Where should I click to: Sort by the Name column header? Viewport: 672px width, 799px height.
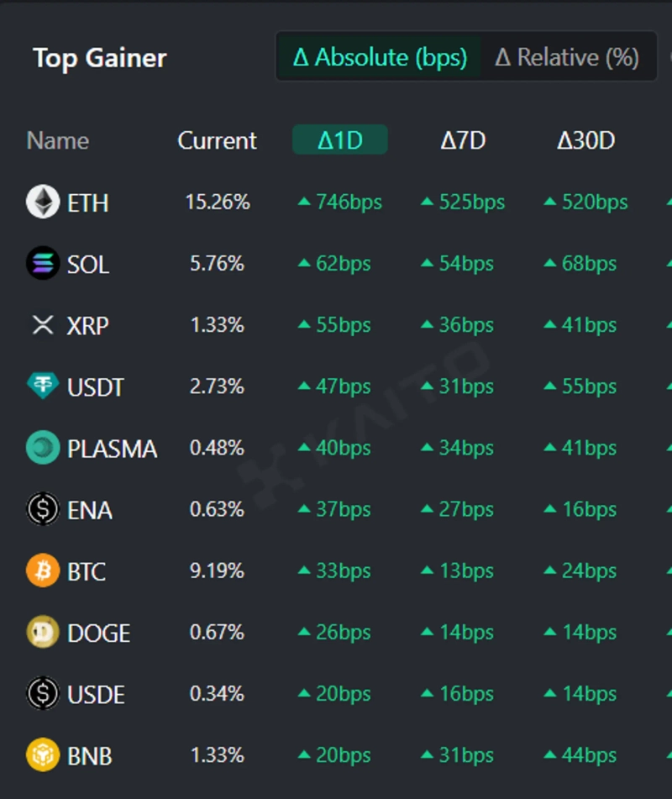[x=57, y=140]
